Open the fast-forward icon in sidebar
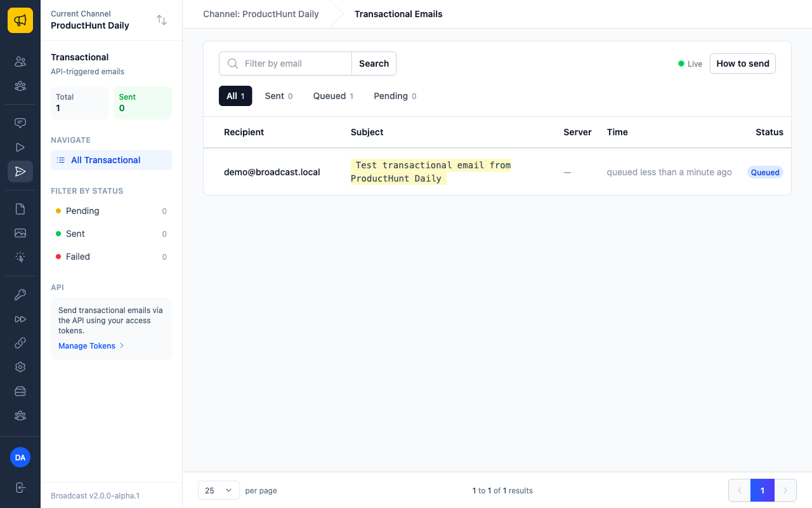 click(x=20, y=319)
